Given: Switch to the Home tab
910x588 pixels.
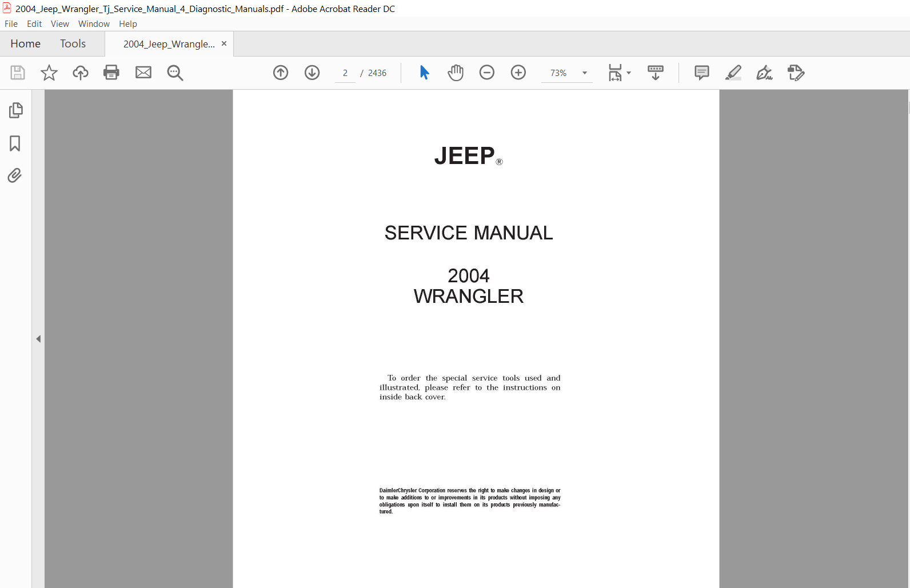Looking at the screenshot, I should 26,44.
